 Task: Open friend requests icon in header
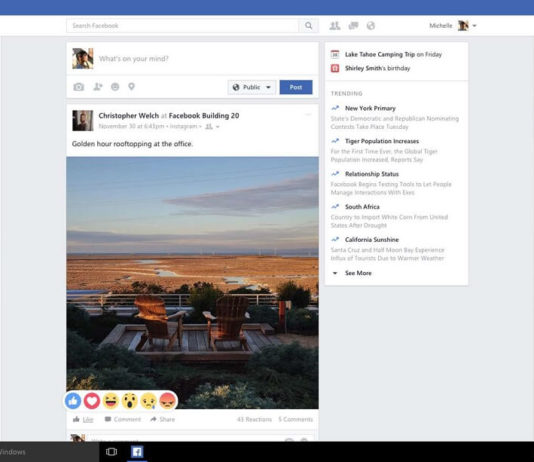pos(335,26)
